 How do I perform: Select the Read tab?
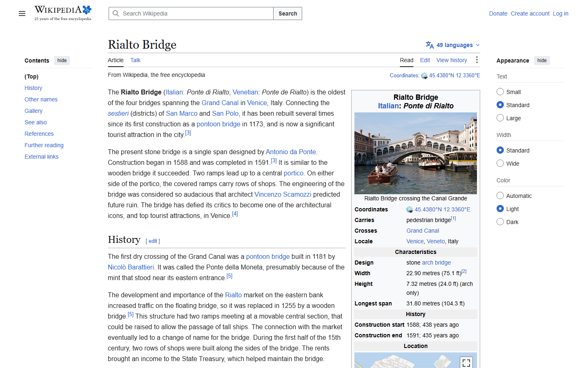[x=406, y=60]
